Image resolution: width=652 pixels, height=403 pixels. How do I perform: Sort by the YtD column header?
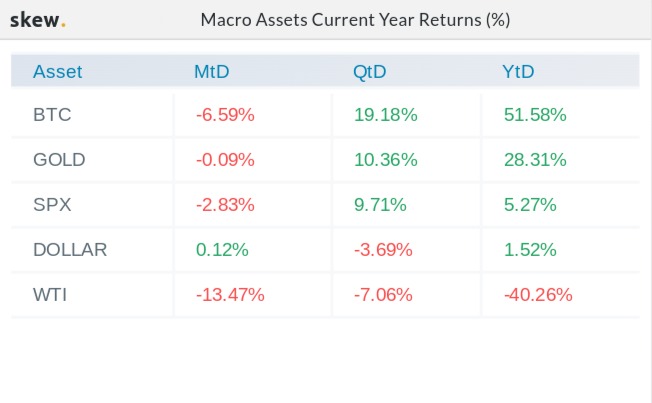pos(518,71)
